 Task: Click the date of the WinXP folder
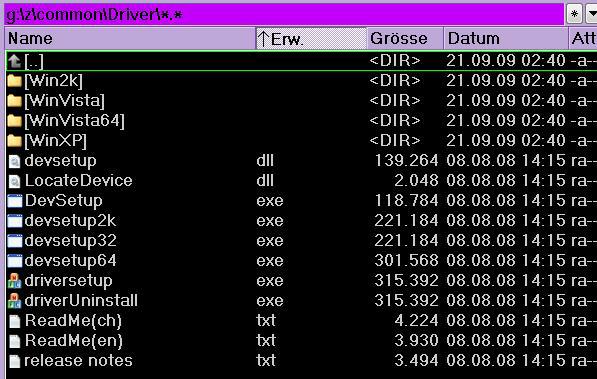(x=506, y=141)
